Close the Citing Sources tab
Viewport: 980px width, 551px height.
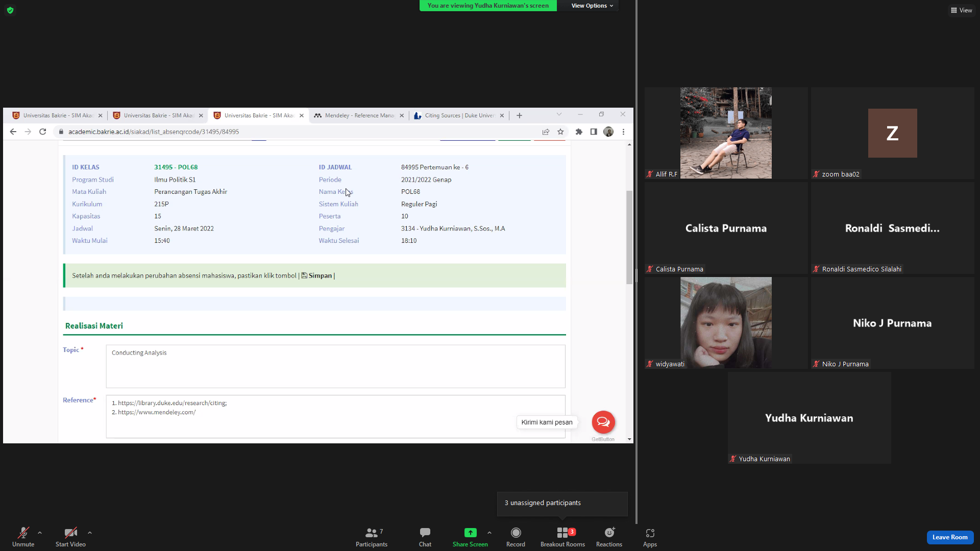pos(502,115)
